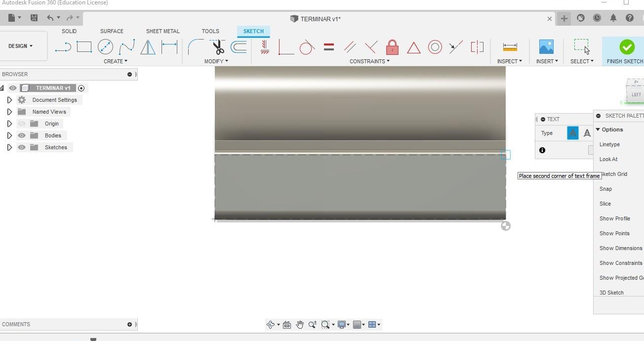Select the Line sketch tool
Screen dimensions: 644x341
(x=63, y=47)
